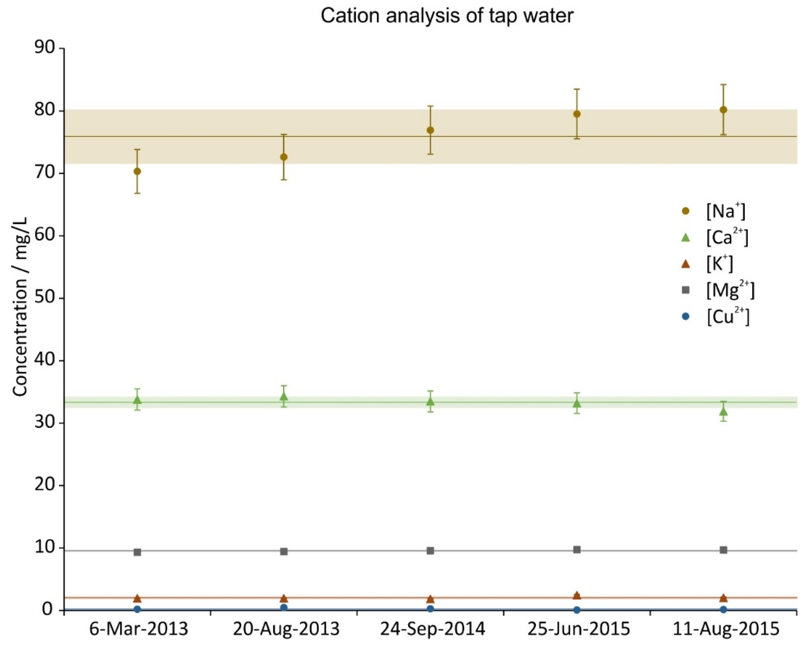
Task: Click the 6-Mar-2013 x-axis date label
Action: (139, 629)
